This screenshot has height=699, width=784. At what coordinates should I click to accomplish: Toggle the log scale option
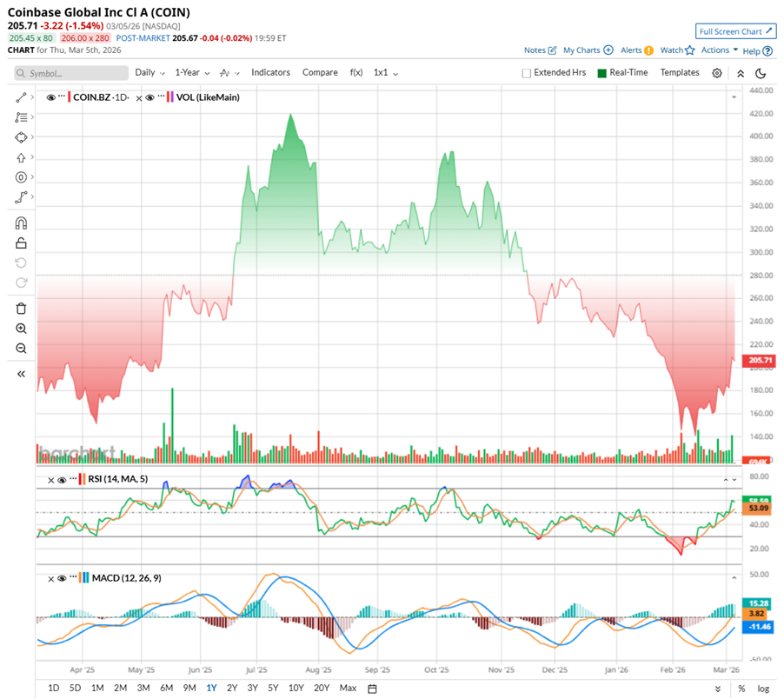coord(763,689)
